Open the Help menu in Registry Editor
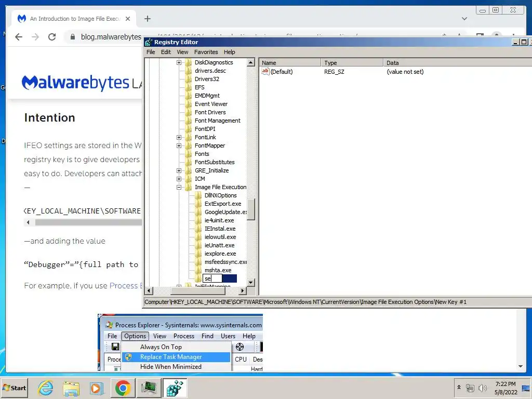 [229, 52]
